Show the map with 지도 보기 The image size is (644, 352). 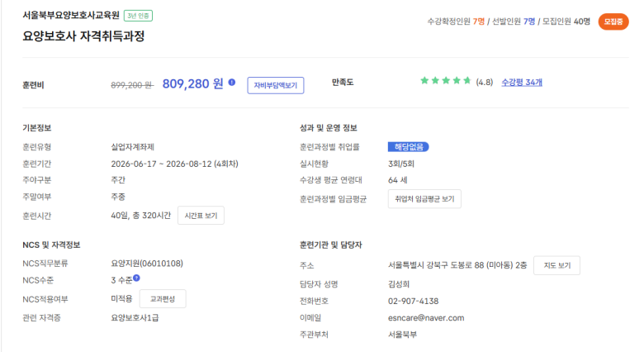click(557, 265)
